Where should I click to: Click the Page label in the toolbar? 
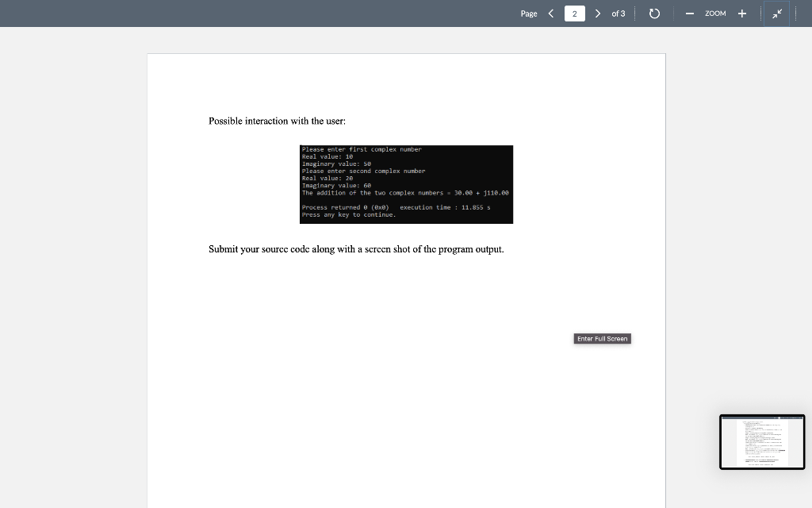point(528,13)
